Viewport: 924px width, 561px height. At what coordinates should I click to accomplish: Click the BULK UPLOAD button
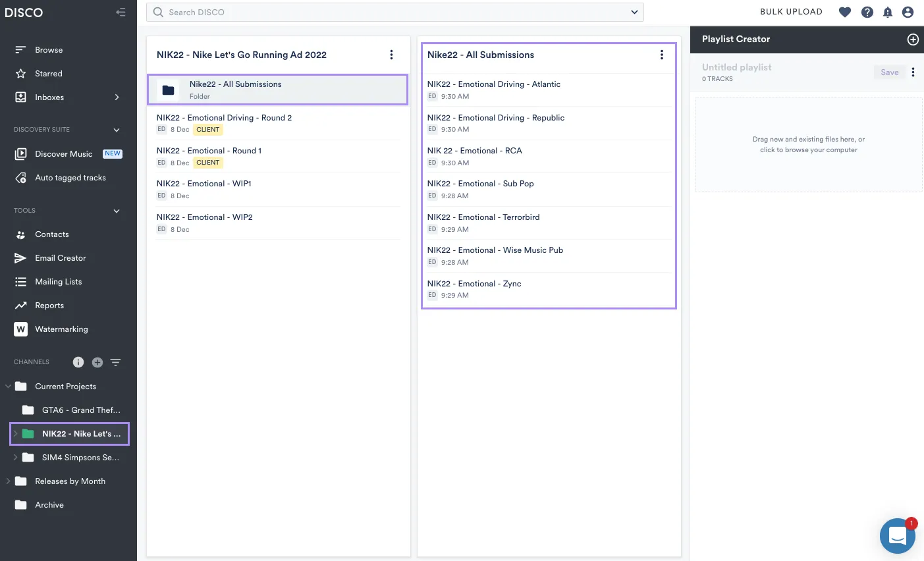pyautogui.click(x=791, y=12)
